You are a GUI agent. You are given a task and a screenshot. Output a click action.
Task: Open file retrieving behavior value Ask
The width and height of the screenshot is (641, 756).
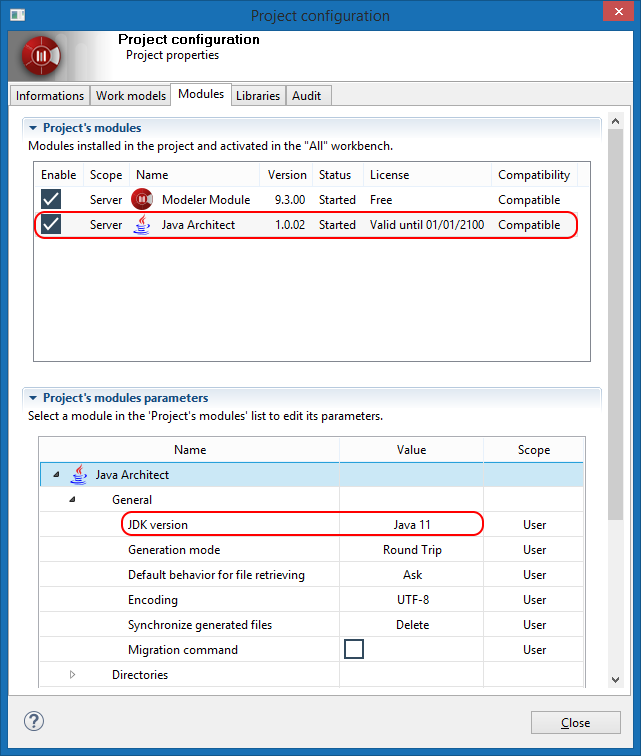[412, 575]
